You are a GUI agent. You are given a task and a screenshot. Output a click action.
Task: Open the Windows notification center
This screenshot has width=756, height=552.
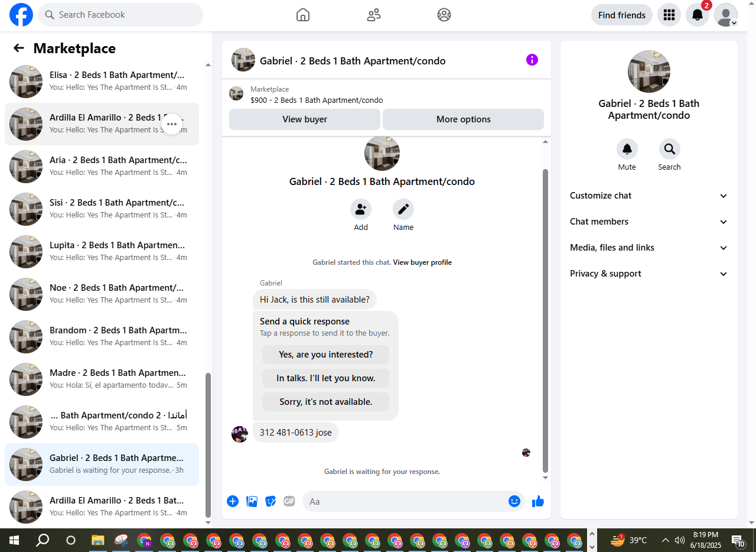pos(738,540)
